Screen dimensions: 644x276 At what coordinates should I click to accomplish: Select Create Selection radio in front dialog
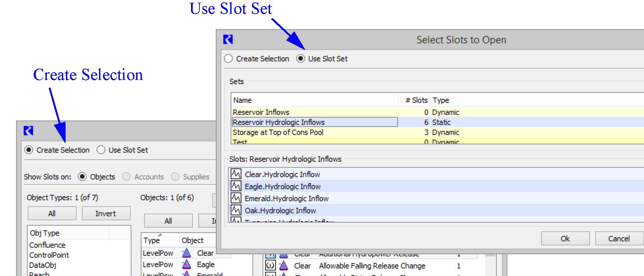[x=228, y=59]
